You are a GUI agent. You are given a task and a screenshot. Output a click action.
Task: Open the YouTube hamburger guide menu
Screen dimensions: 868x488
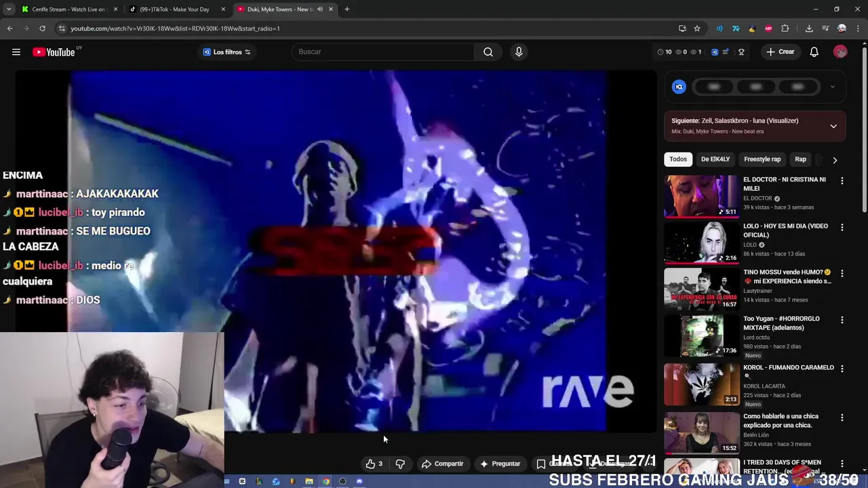point(16,52)
